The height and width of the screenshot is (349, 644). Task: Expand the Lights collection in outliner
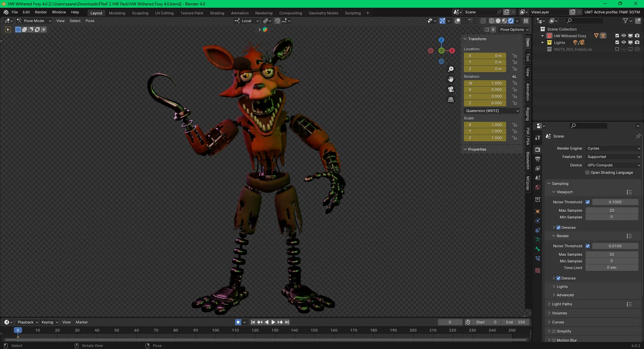point(543,42)
